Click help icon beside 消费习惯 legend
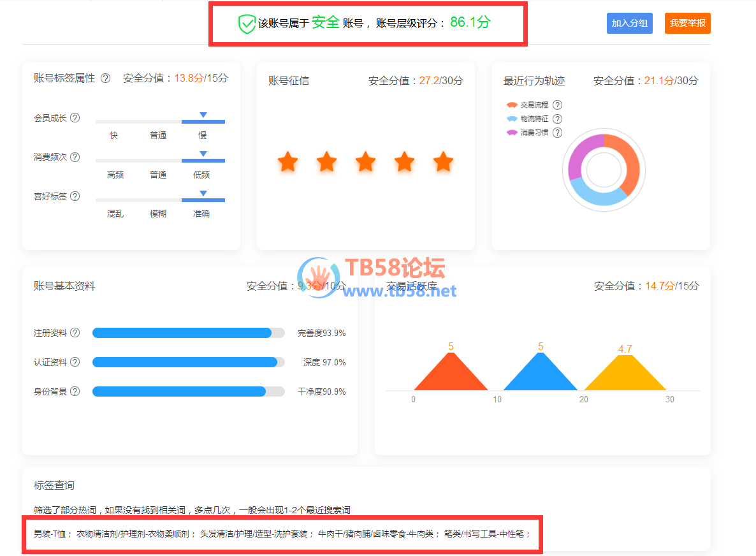Screen dimensions: 756x556 (x=558, y=133)
